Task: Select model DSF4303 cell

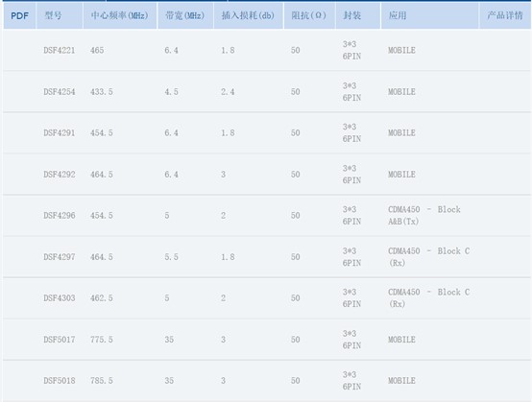Action: [x=59, y=298]
